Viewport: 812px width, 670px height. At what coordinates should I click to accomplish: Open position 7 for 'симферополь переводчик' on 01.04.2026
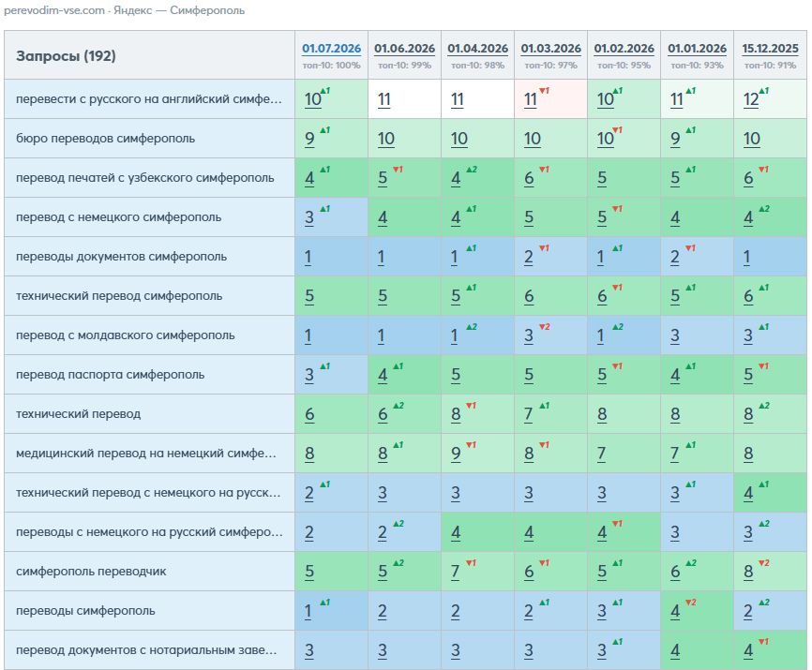(x=455, y=572)
